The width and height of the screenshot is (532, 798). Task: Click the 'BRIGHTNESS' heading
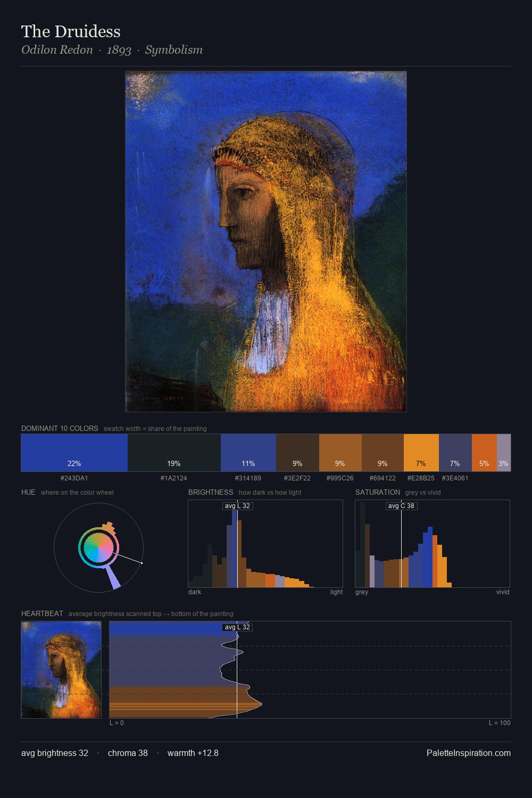[211, 492]
